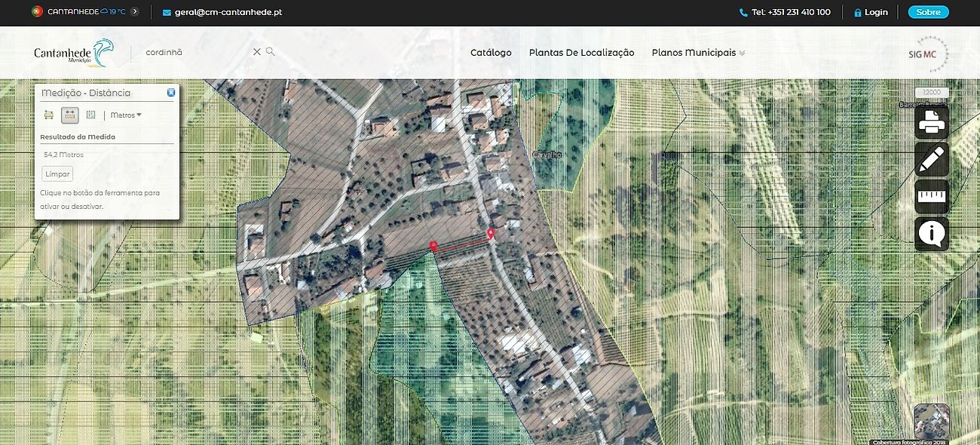Viewport: 980px width, 445px height.
Task: Open the Catálogo menu
Action: point(491,53)
